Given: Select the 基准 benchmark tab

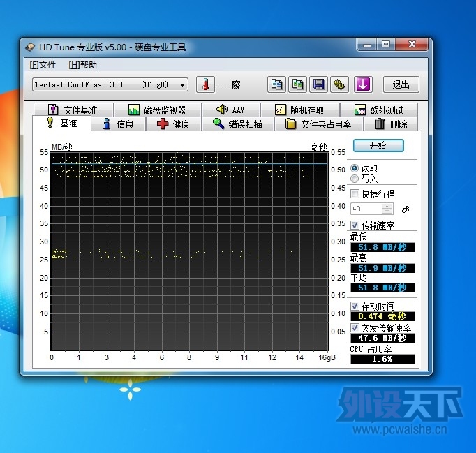Looking at the screenshot, I should point(61,124).
